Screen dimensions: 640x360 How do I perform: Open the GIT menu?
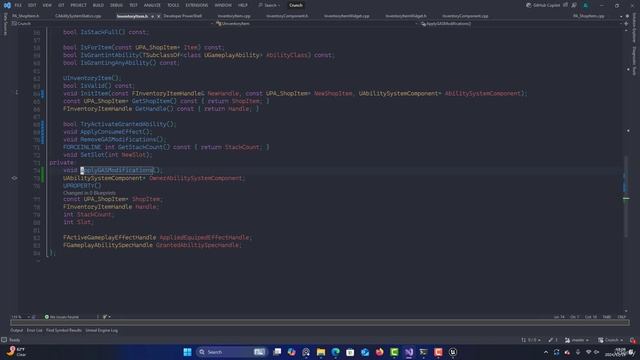click(x=61, y=5)
